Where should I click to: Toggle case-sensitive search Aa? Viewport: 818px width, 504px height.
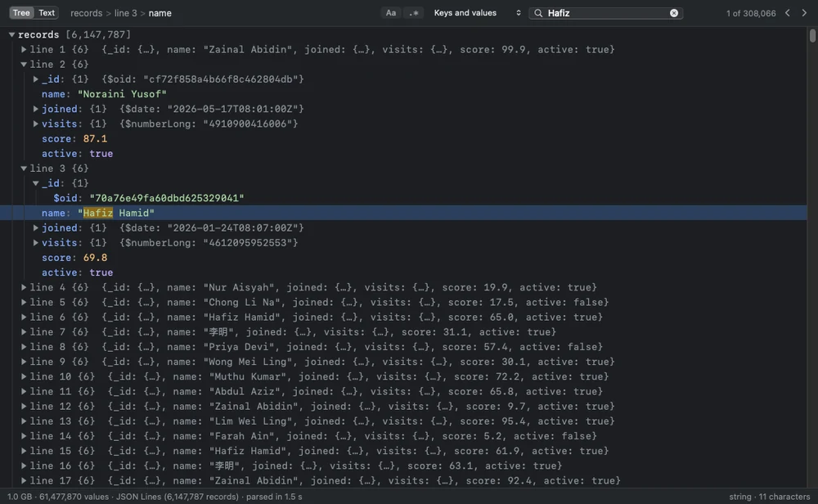(x=391, y=13)
